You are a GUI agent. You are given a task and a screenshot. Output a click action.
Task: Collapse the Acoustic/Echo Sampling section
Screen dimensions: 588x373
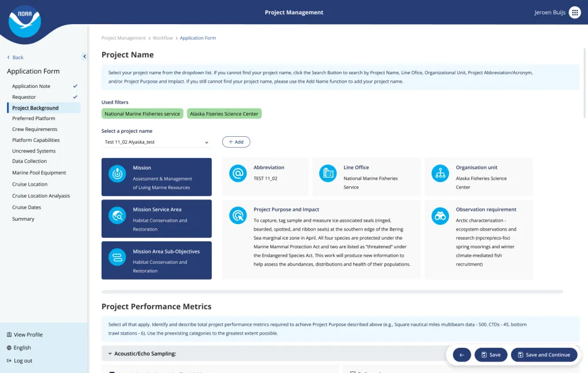(x=109, y=353)
